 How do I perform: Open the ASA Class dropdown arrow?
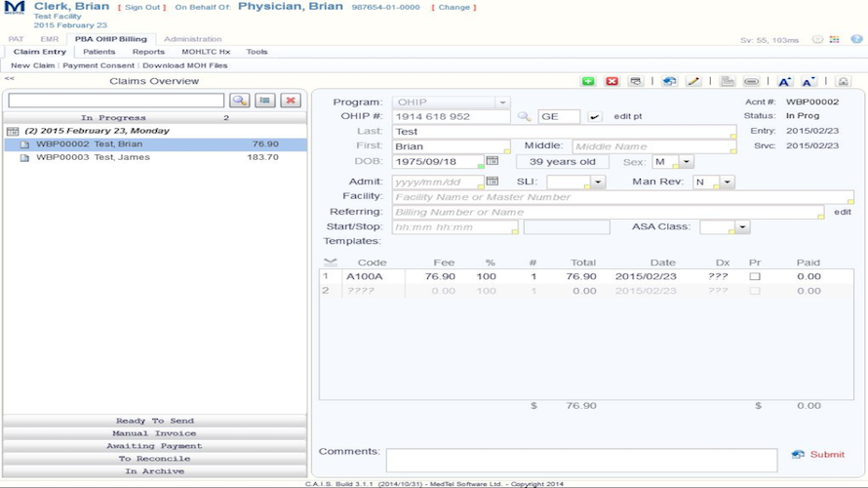click(x=742, y=227)
